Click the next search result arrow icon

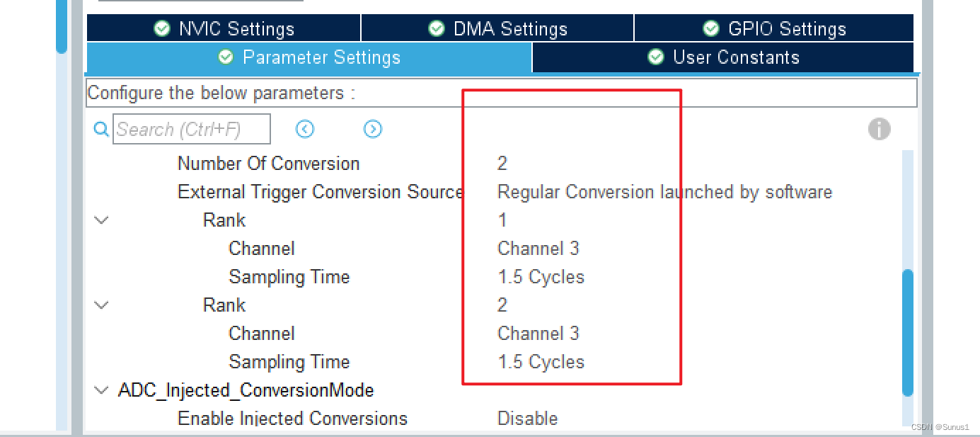click(373, 128)
